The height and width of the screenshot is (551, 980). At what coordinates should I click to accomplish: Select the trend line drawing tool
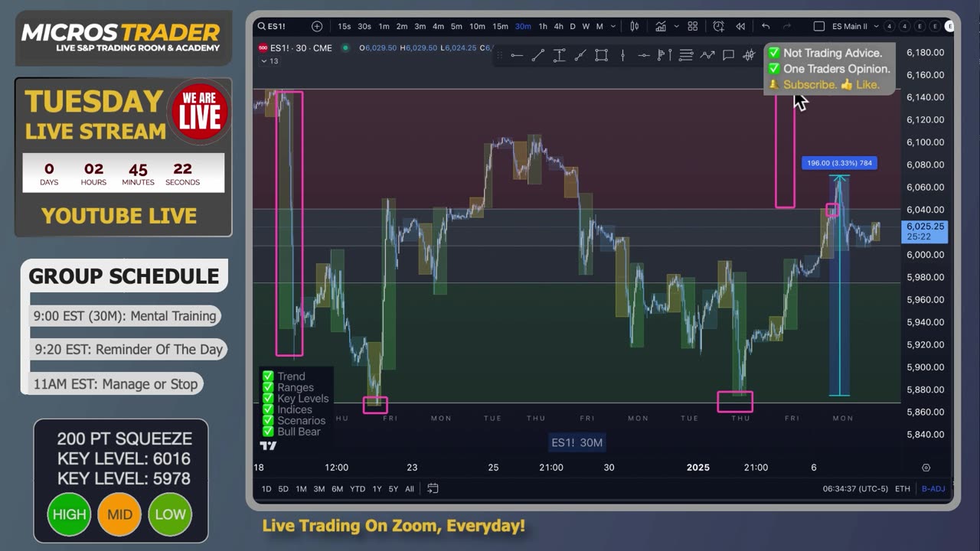[538, 55]
